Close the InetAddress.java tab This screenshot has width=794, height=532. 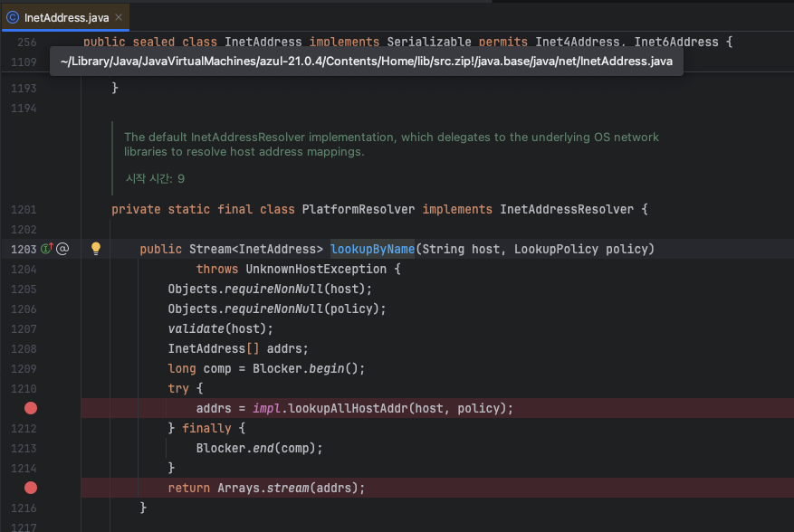[119, 17]
